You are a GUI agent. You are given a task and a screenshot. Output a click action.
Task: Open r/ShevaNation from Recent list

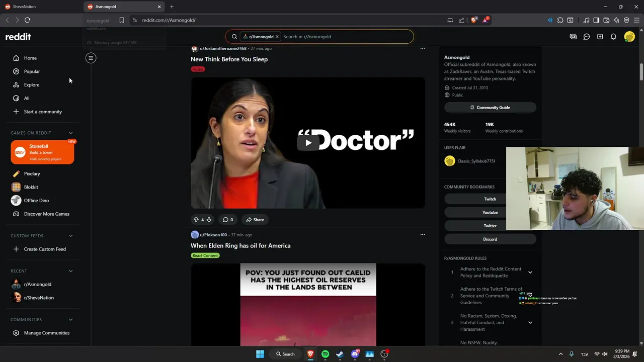tap(39, 298)
